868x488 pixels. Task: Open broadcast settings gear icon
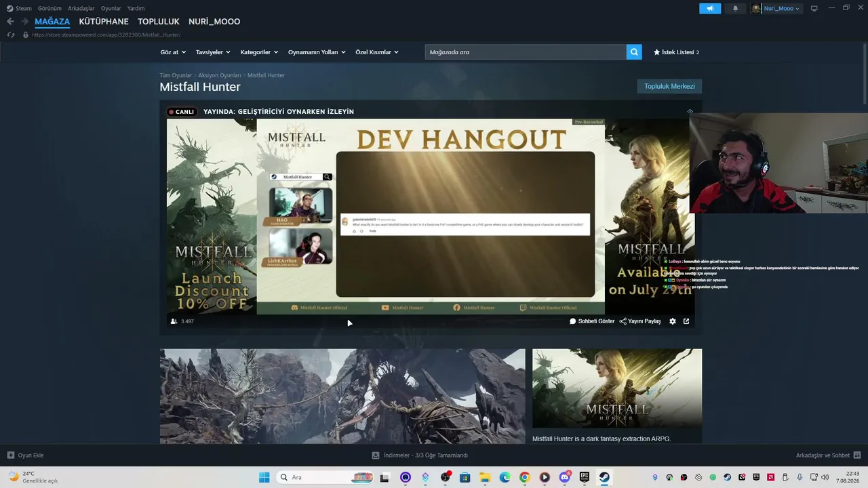[673, 321]
